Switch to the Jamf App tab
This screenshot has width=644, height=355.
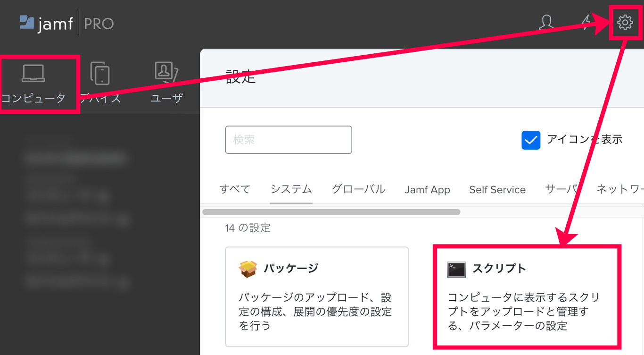tap(427, 190)
